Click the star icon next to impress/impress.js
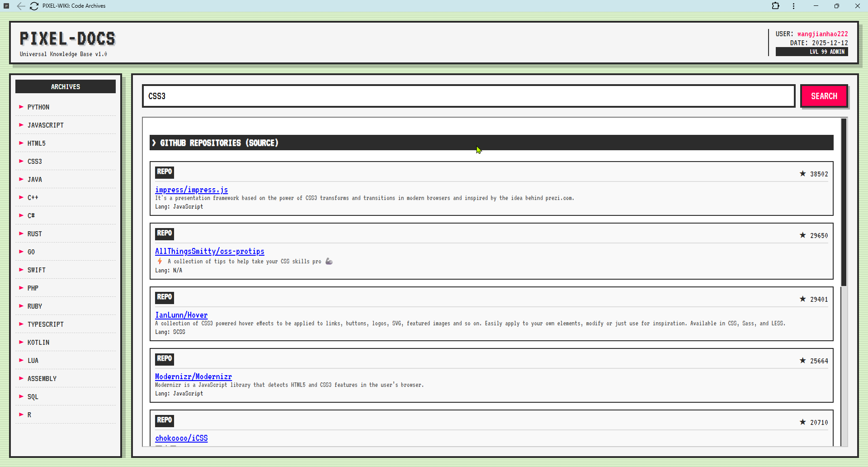The image size is (868, 467). [x=803, y=174]
